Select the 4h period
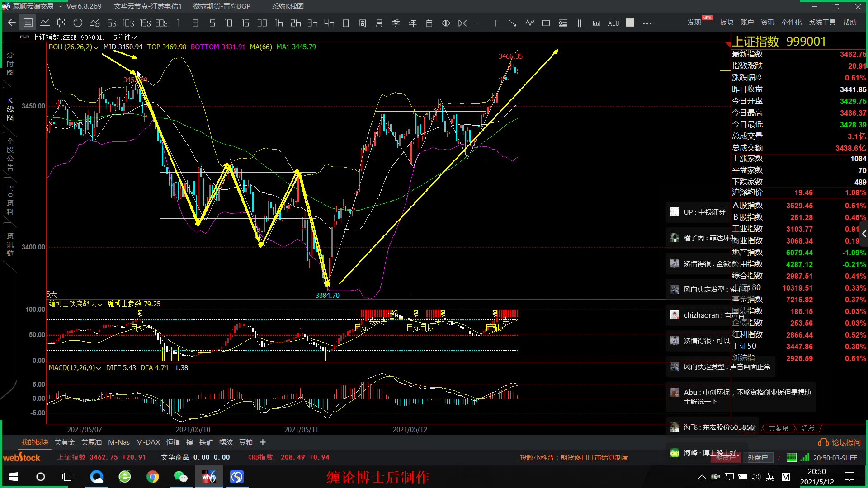 [x=329, y=23]
